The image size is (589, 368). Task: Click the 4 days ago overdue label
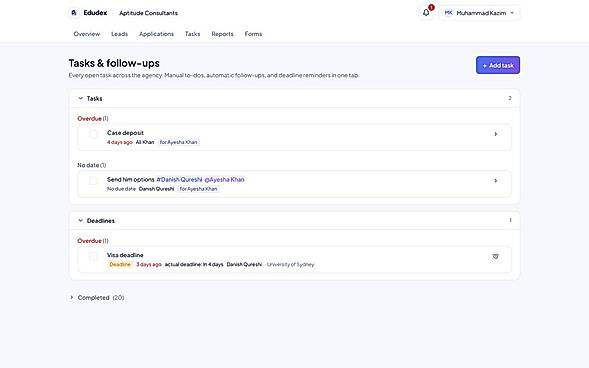click(x=119, y=142)
